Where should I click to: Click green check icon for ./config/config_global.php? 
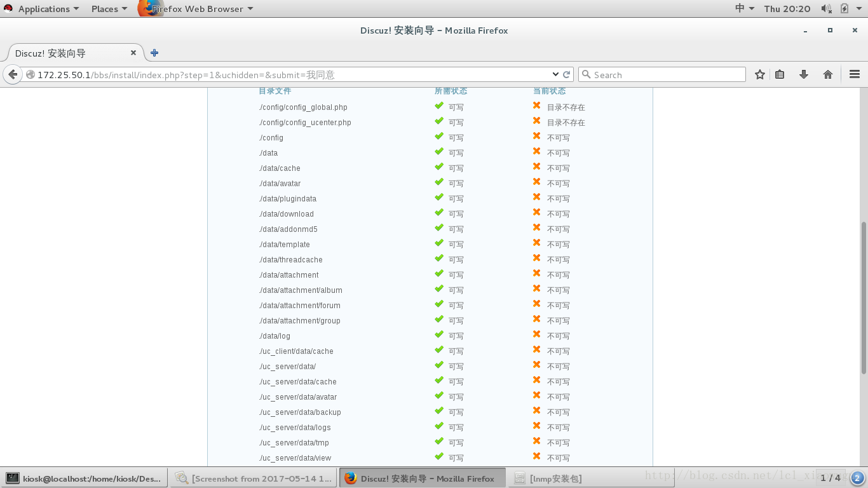point(439,105)
